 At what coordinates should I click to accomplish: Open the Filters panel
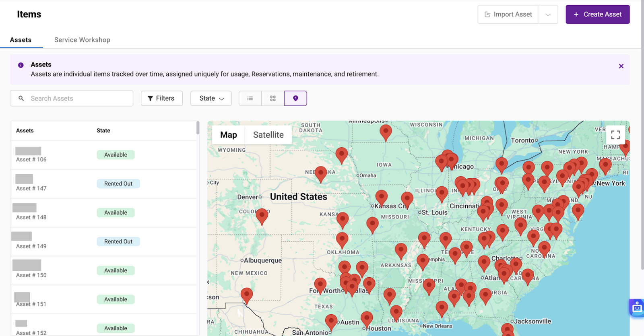(161, 98)
